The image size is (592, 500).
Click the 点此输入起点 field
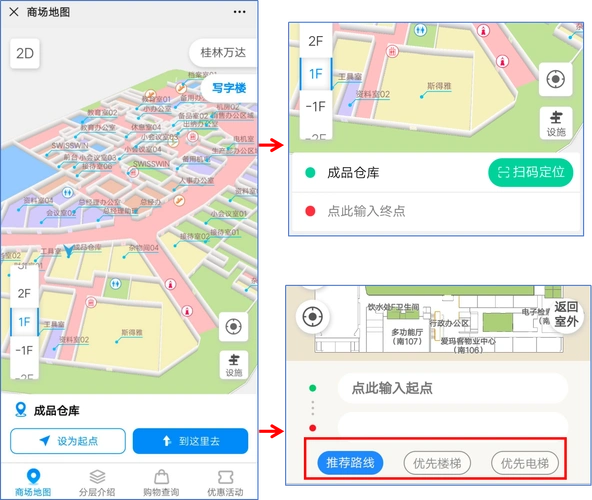[x=453, y=388]
